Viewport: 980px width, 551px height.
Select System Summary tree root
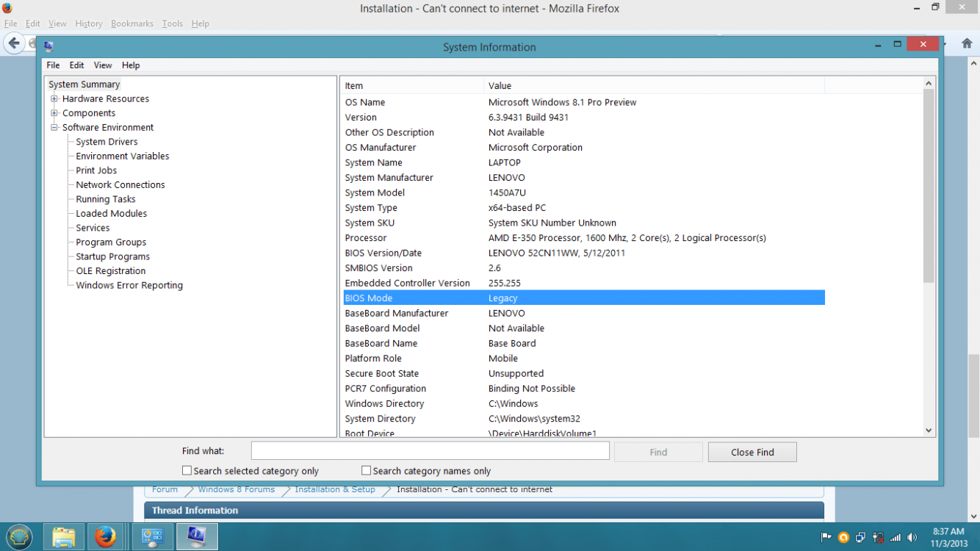coord(84,84)
